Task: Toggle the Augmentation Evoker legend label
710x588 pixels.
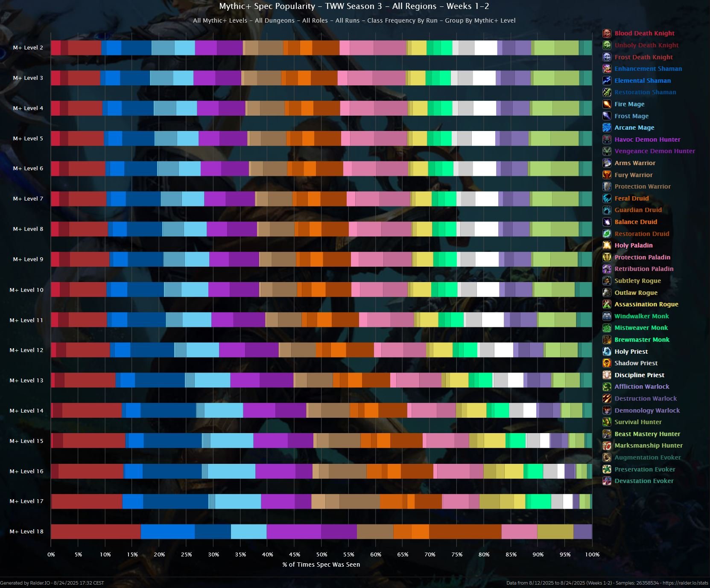Action: [648, 457]
